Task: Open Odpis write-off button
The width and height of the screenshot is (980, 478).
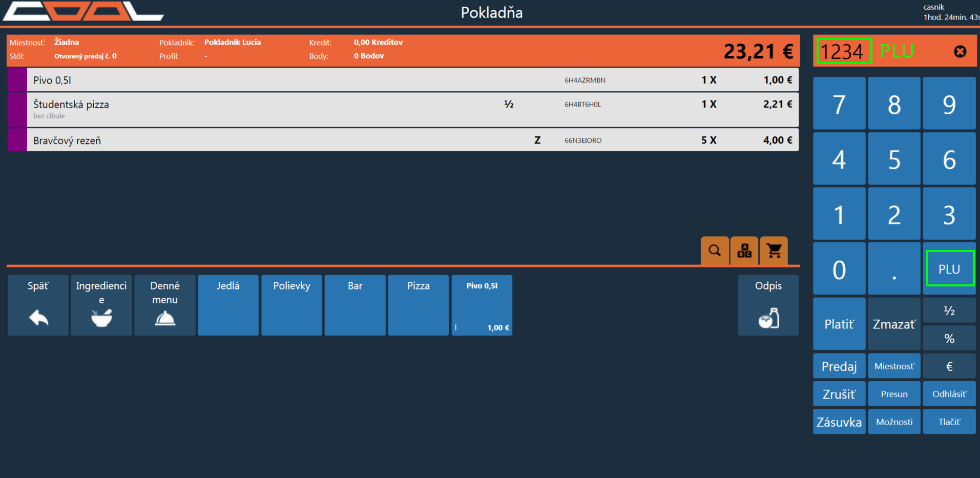Action: (x=768, y=305)
